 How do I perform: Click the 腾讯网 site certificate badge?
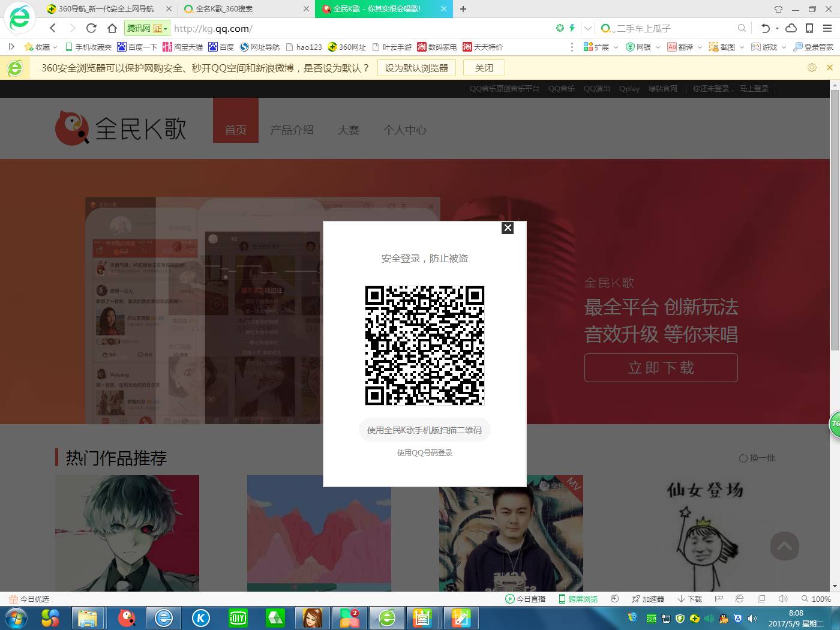point(147,28)
